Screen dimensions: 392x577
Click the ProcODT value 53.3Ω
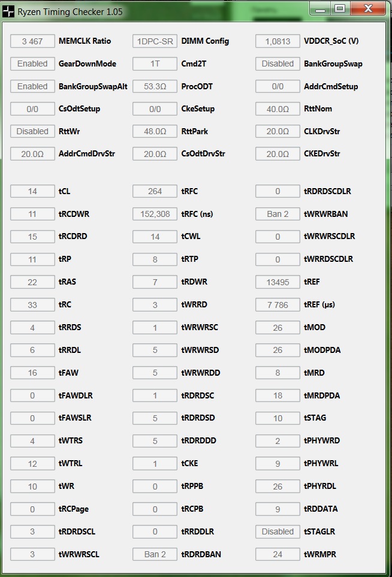click(x=155, y=86)
